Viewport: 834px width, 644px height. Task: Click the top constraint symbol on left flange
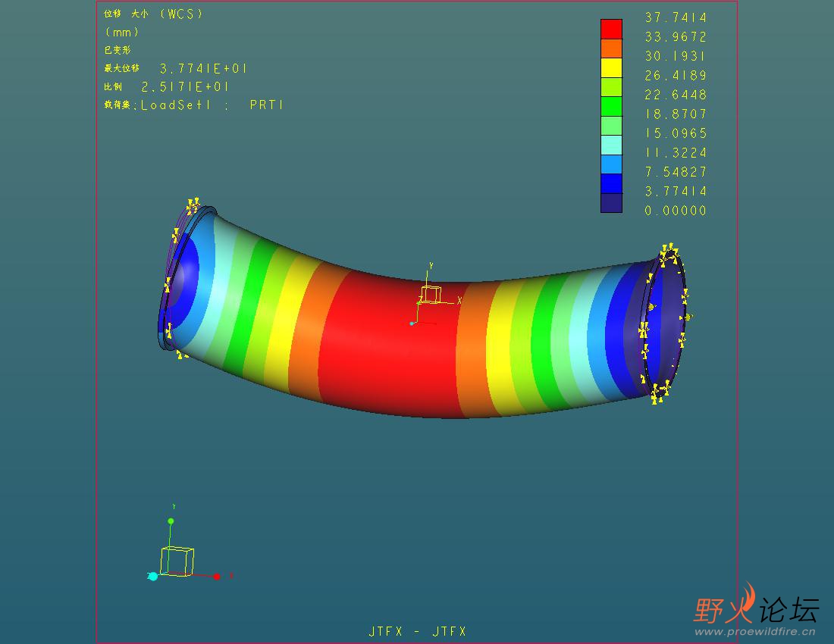193,205
